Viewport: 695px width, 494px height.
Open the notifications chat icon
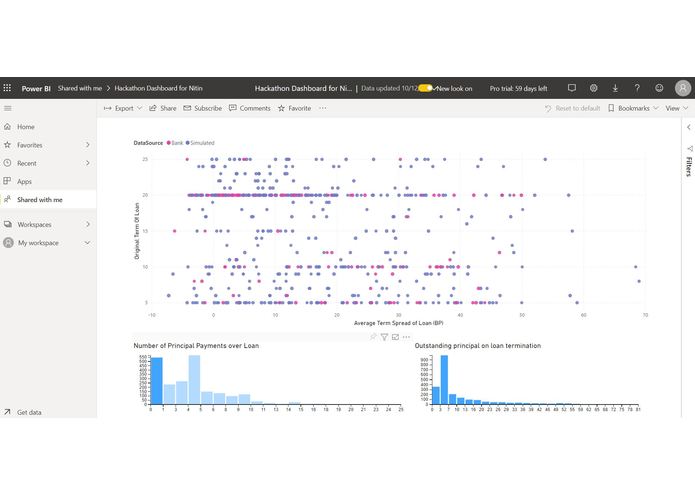[572, 88]
